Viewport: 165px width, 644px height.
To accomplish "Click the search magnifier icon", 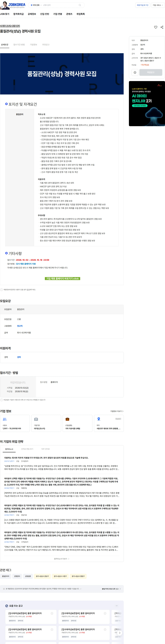I will tap(80, 5).
